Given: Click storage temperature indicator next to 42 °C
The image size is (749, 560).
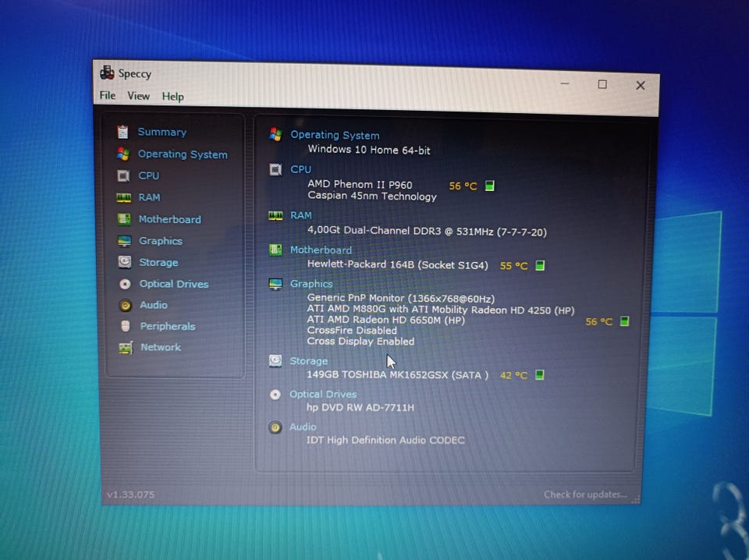Looking at the screenshot, I should click(x=539, y=375).
